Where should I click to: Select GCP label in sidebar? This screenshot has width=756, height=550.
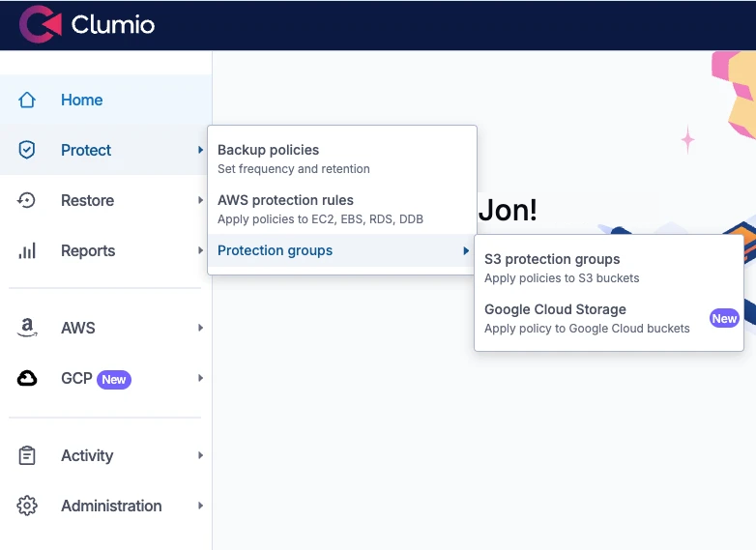76,378
